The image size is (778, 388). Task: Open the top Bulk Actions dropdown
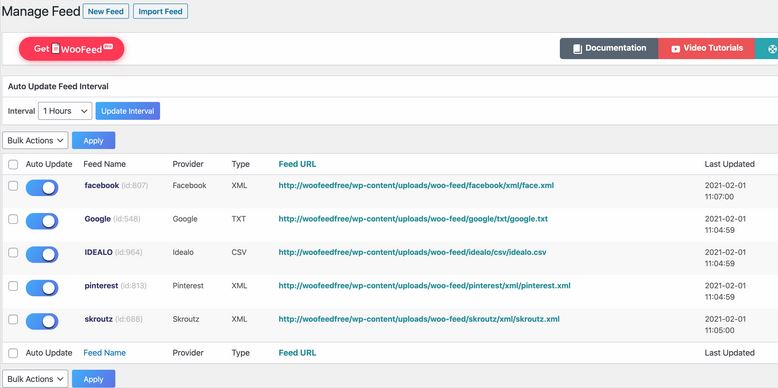coord(35,140)
